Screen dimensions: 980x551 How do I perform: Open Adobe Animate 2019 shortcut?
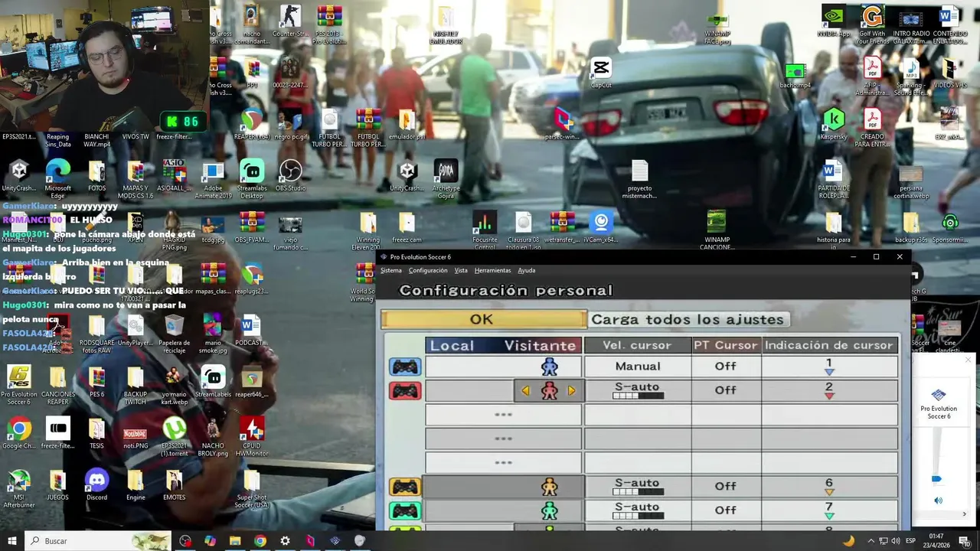tap(213, 179)
